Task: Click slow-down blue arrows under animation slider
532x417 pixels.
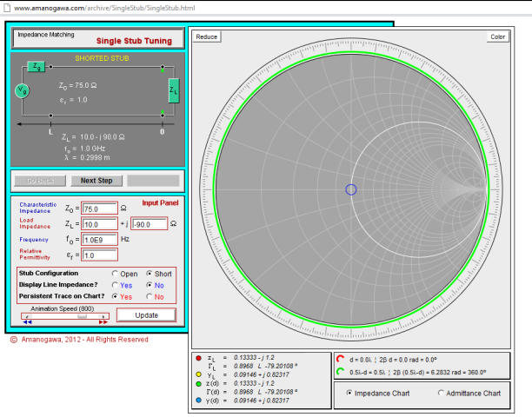Action: pyautogui.click(x=27, y=322)
